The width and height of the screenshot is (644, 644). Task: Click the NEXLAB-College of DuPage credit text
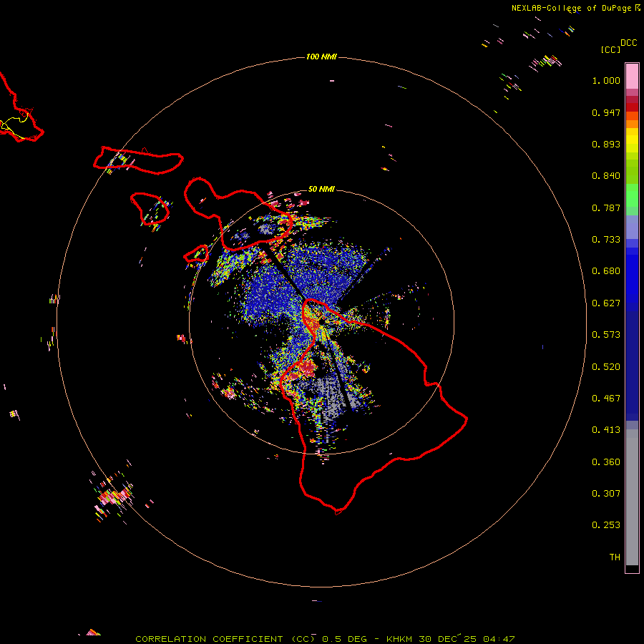point(571,8)
